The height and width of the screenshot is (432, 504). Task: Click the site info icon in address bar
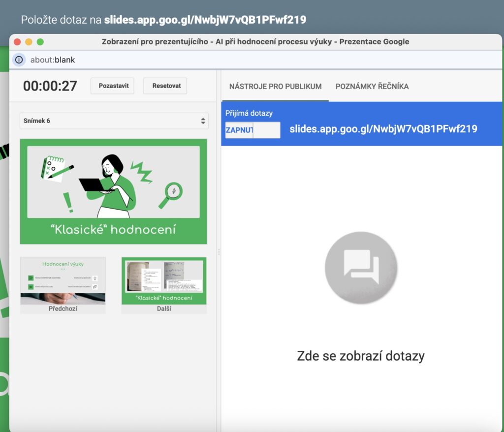pyautogui.click(x=19, y=60)
